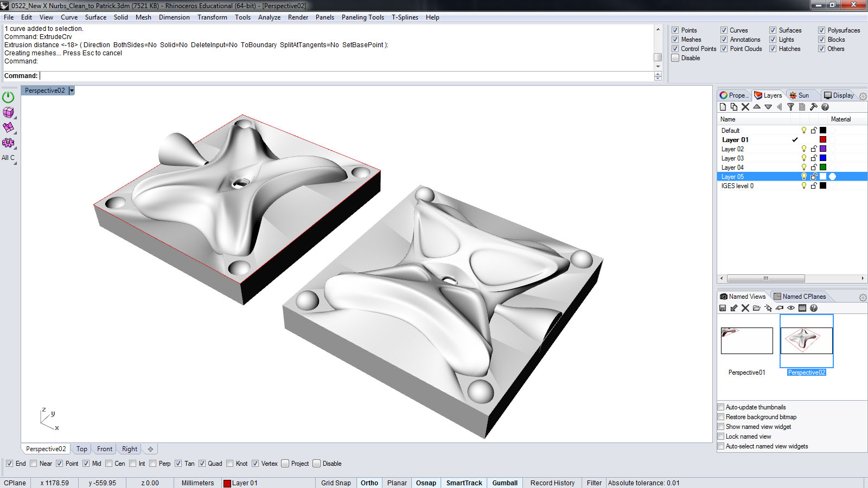The width and height of the screenshot is (868, 488).
Task: Open Perspective02 viewport title dropdown arrow
Action: pos(72,91)
